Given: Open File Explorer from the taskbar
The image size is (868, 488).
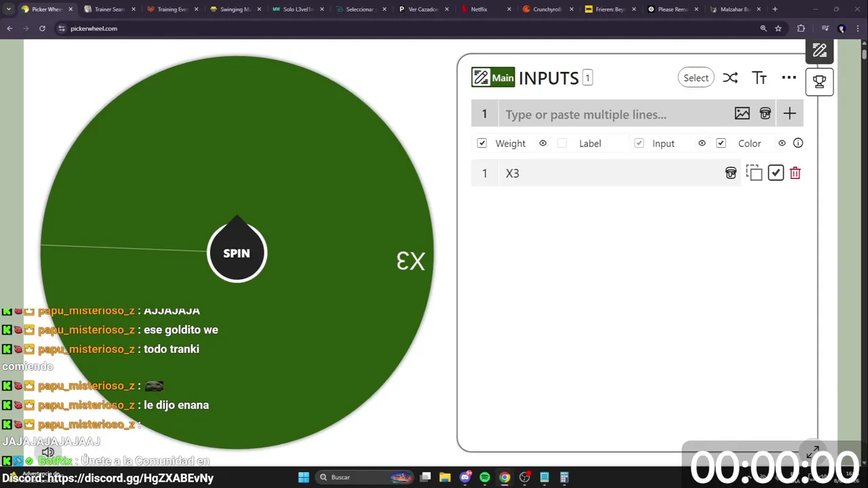Looking at the screenshot, I should pos(445,477).
